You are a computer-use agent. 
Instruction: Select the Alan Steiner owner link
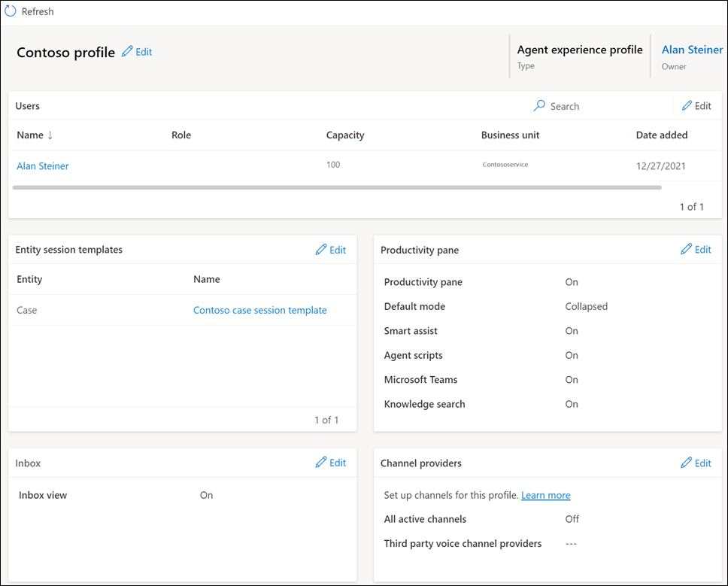coord(692,50)
